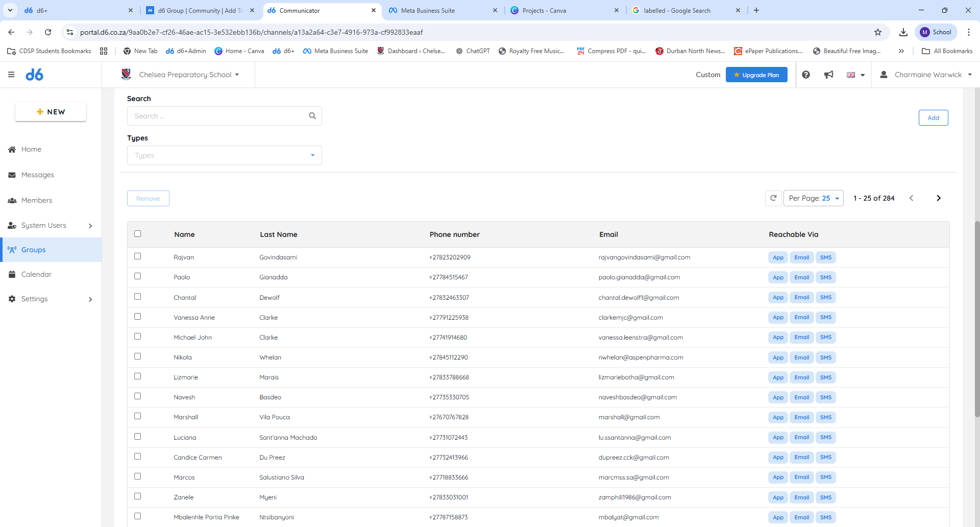Open the browser downloads icon

pyautogui.click(x=903, y=32)
